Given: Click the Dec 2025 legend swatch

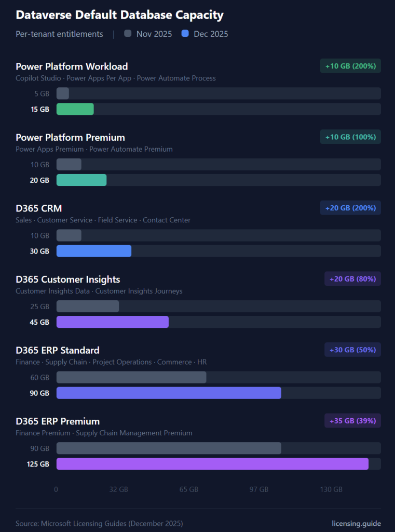Looking at the screenshot, I should 185,34.
